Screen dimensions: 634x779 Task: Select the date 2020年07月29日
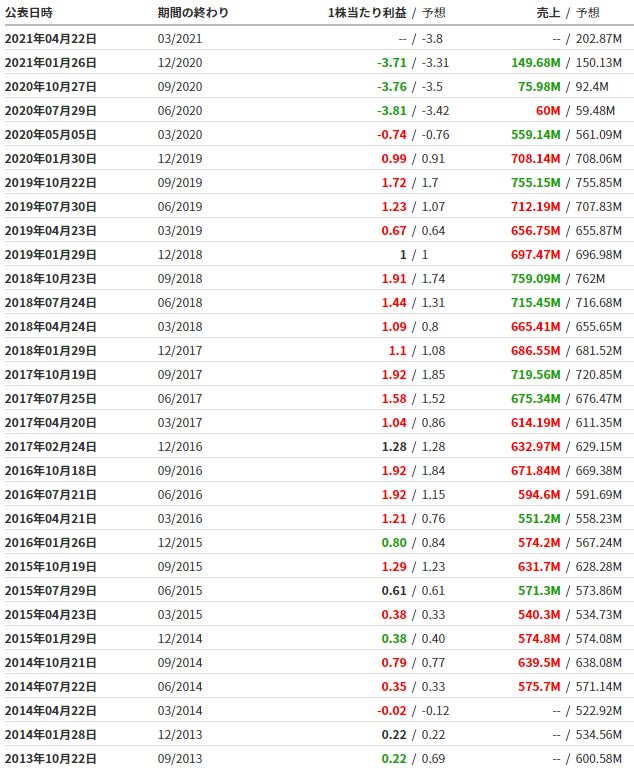tap(51, 111)
